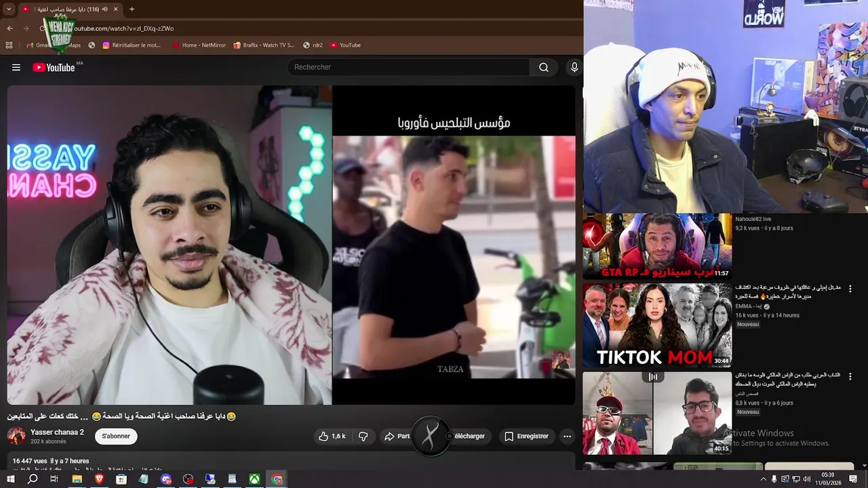Viewport: 868px width, 488px height.
Task: Expand hidden system tray icons
Action: tap(763, 479)
